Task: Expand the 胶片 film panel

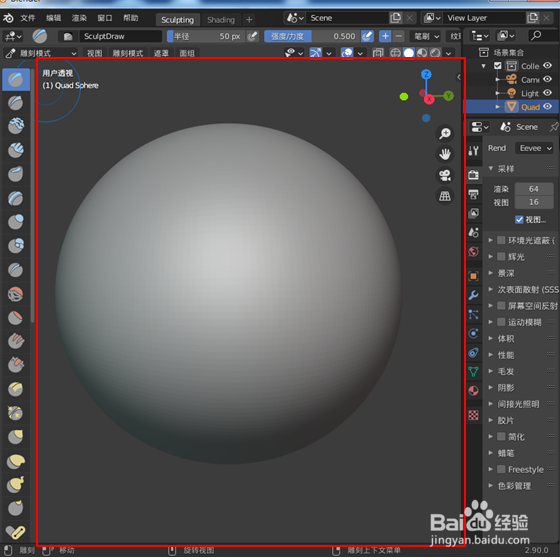Action: 491,420
